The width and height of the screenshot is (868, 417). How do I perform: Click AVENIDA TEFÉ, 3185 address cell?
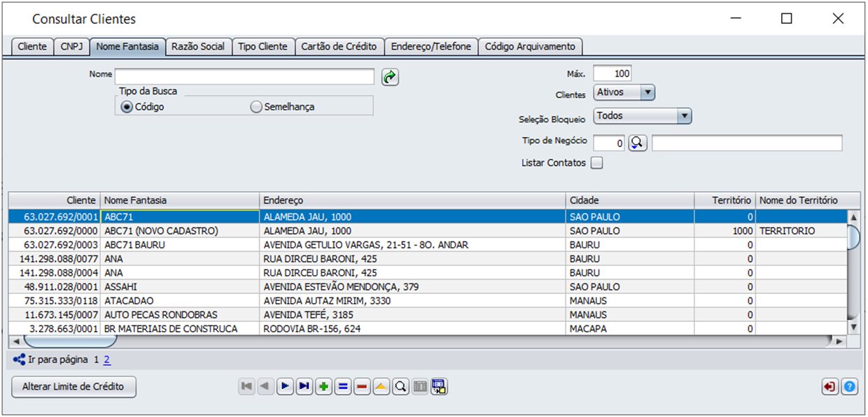click(x=412, y=315)
